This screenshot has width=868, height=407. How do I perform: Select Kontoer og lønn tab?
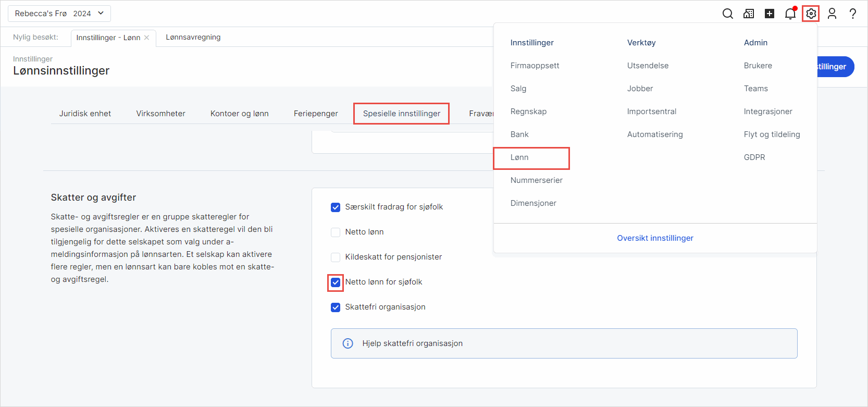(x=240, y=114)
